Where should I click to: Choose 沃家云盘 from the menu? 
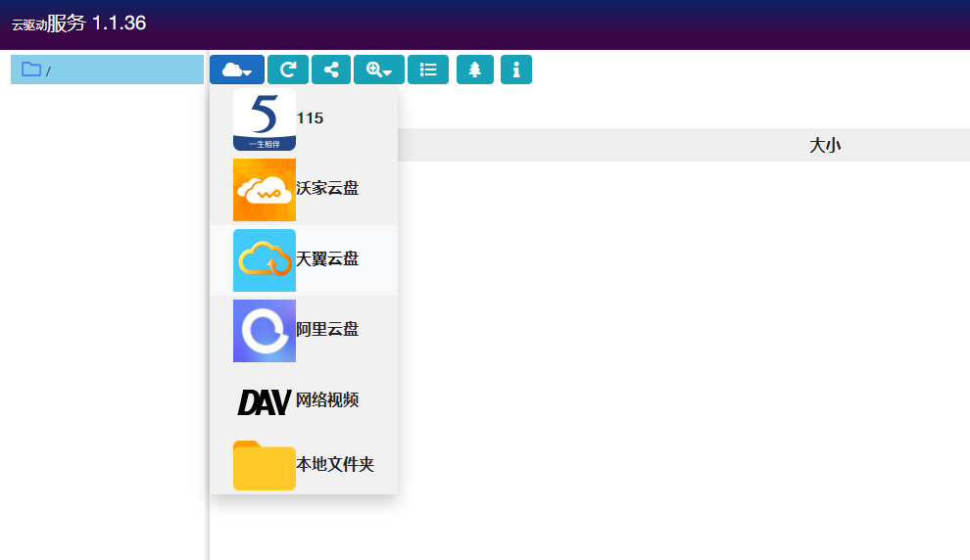pos(304,190)
